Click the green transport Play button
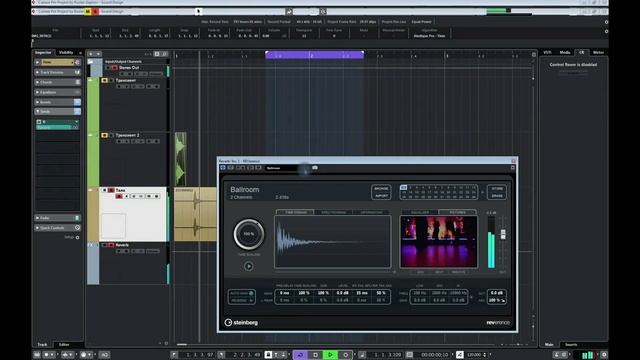This screenshot has height=360, width=640. [x=330, y=355]
